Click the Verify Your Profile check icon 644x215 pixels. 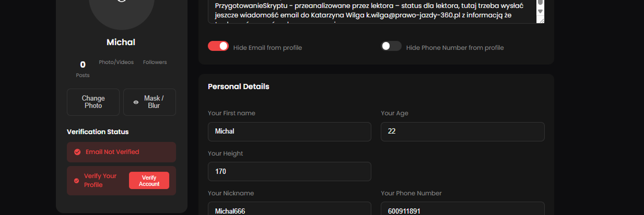coord(76,181)
